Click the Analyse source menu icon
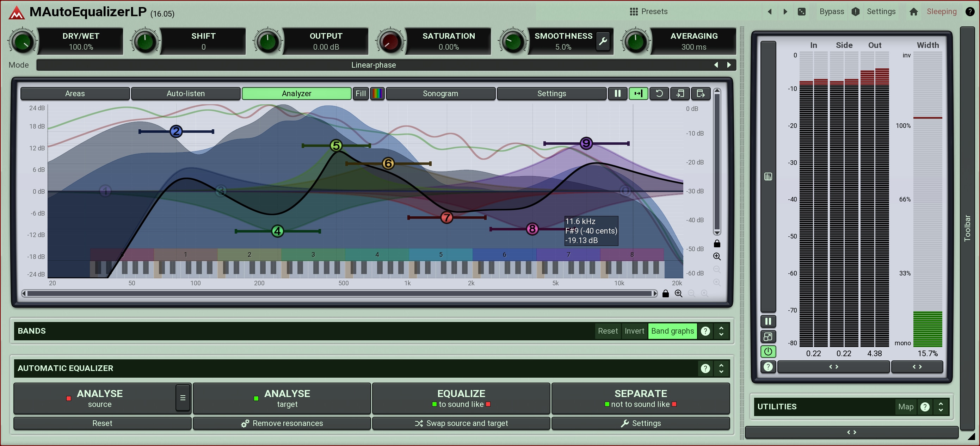 [x=183, y=398]
